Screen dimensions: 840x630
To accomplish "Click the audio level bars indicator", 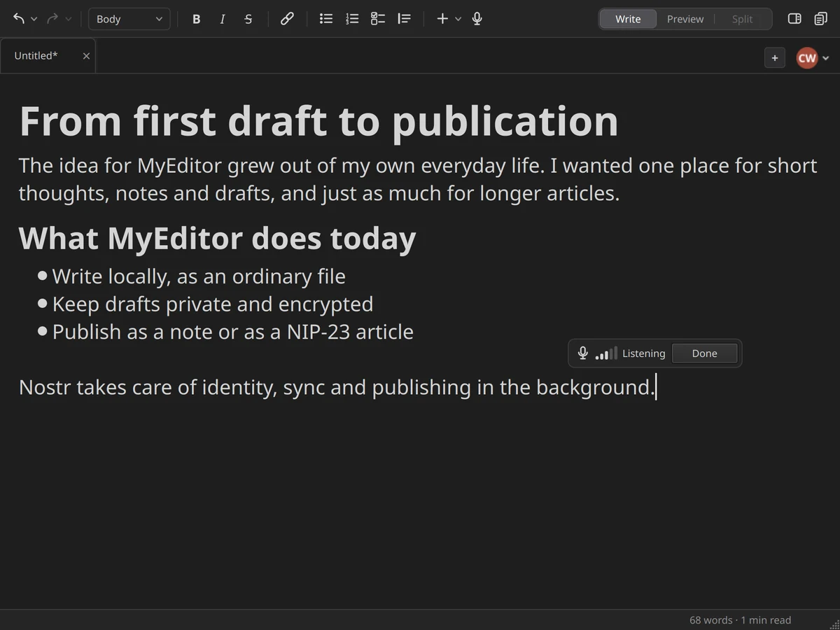I will [x=606, y=353].
